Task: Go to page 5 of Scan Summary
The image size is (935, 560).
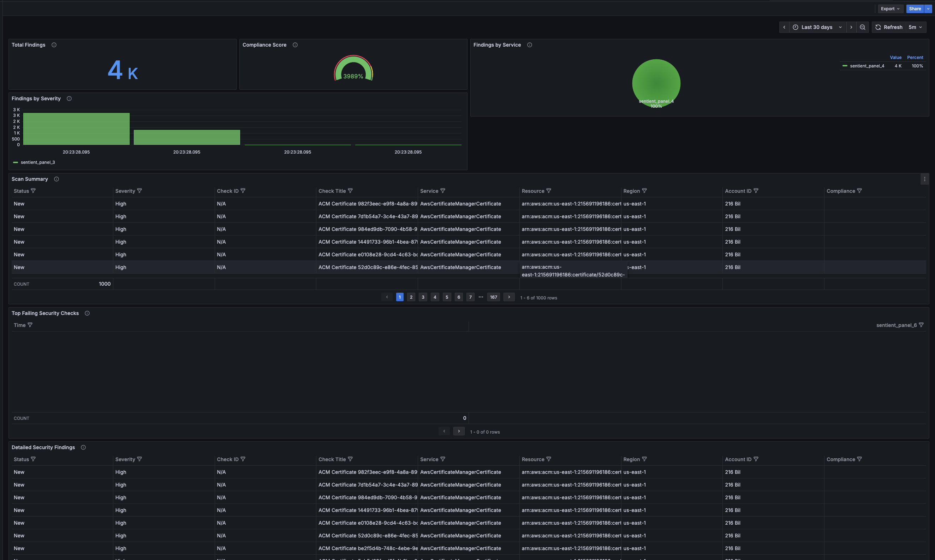Action: pos(447,297)
